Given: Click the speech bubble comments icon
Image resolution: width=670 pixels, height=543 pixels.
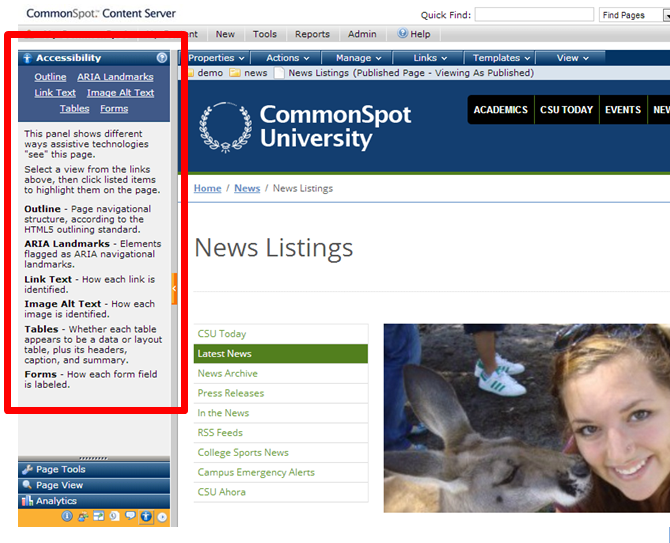Looking at the screenshot, I should click(x=130, y=516).
